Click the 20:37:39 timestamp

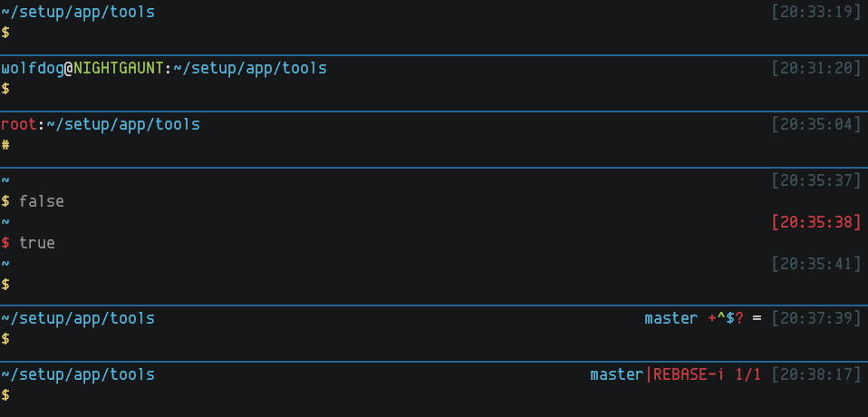(815, 319)
